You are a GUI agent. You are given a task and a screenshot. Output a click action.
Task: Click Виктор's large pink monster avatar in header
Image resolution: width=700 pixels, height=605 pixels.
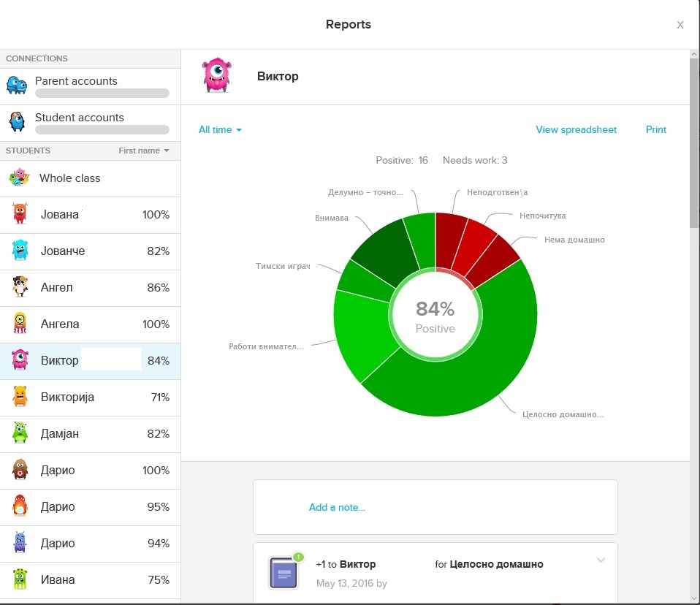pyautogui.click(x=217, y=75)
